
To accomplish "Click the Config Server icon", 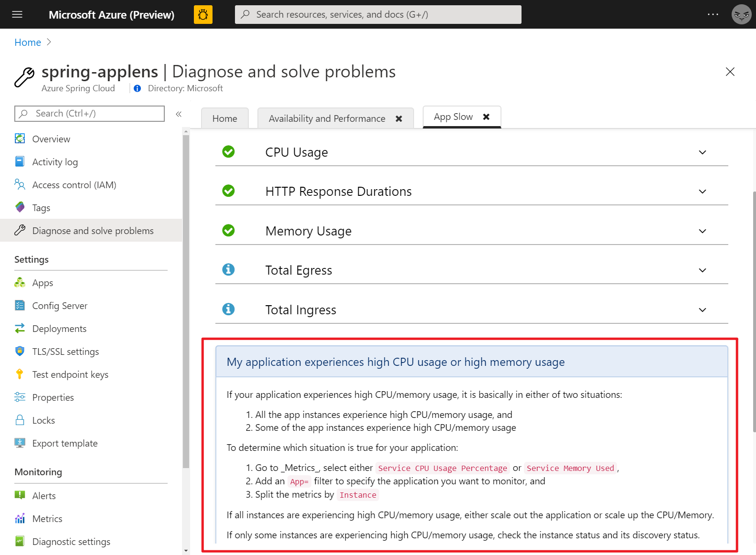I will tap(20, 305).
